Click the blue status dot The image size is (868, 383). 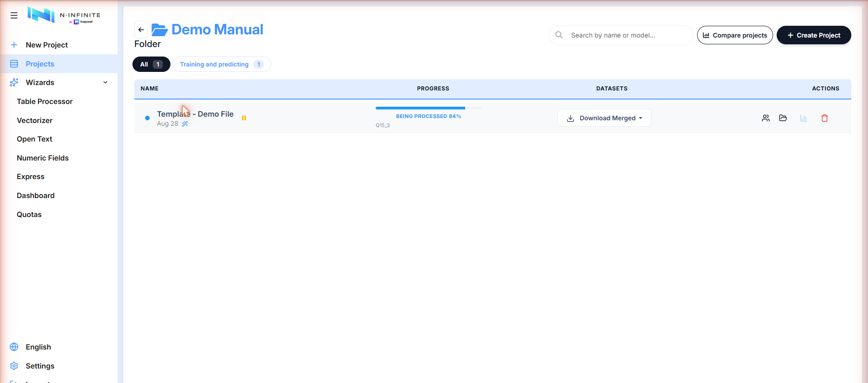pyautogui.click(x=147, y=118)
